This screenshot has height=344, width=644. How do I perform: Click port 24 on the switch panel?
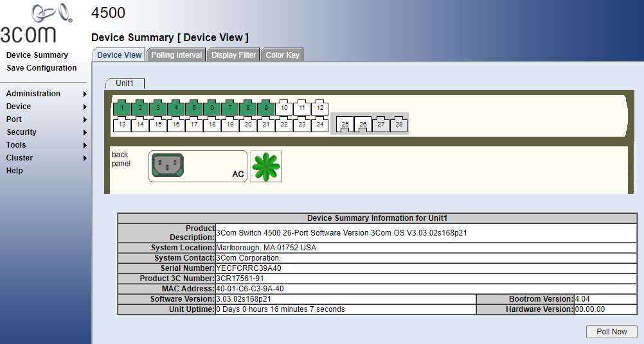click(x=320, y=125)
